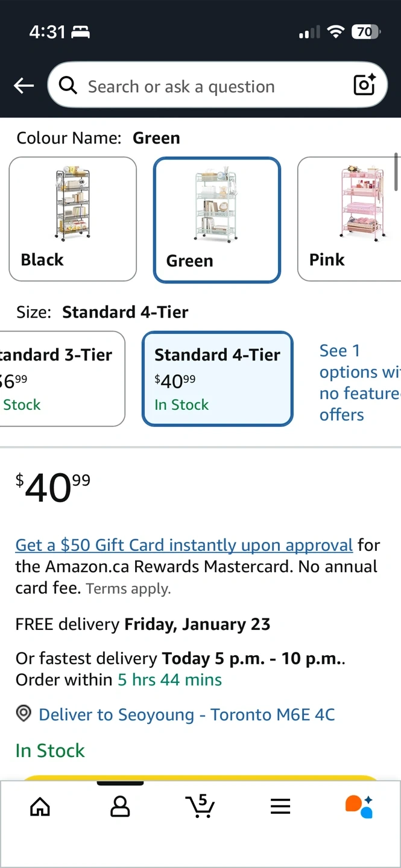401x868 pixels.
Task: Tap the back arrow icon
Action: [x=24, y=86]
